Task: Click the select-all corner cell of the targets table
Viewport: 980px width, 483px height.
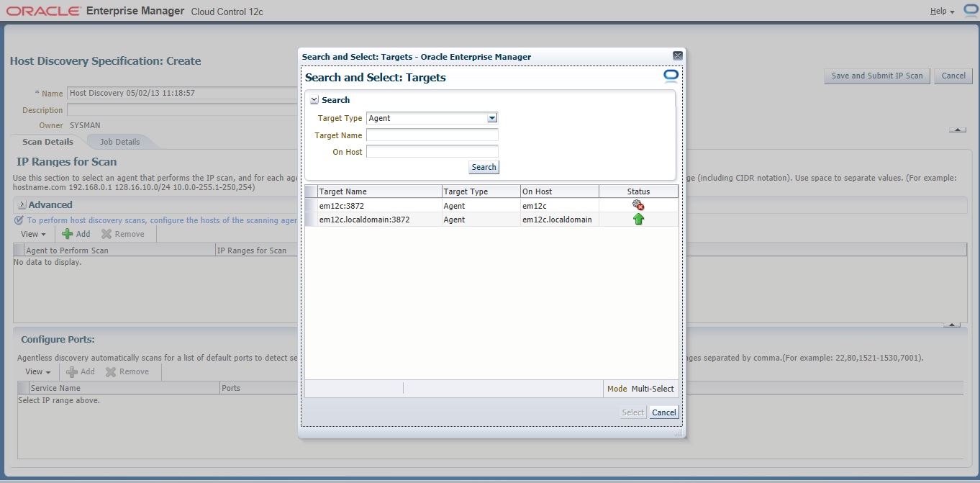Action: [x=311, y=191]
